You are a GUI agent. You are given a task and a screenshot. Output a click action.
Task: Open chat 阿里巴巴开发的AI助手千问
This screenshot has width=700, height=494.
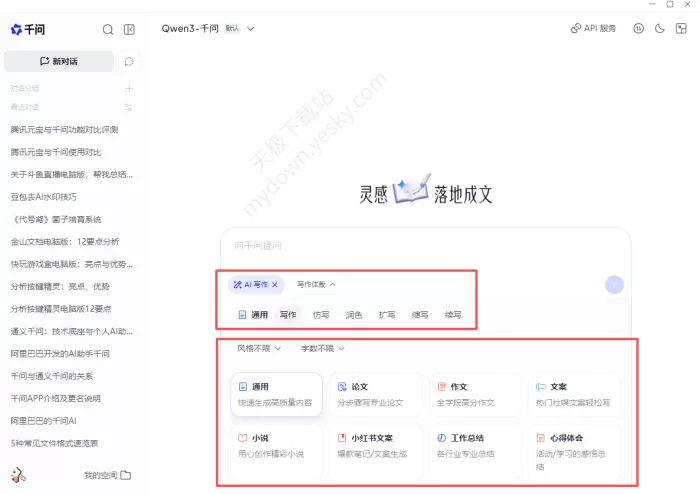60,353
